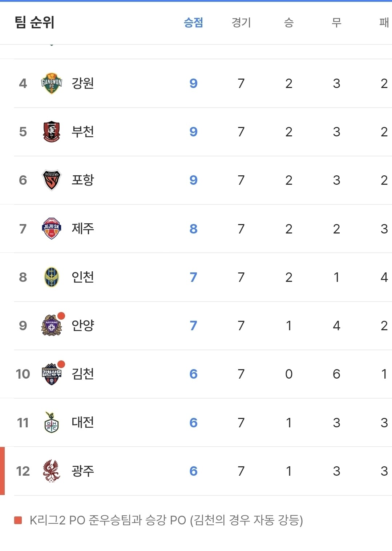Open the Gimcheon Sangmu badge
This screenshot has width=392, height=551.
point(52,374)
